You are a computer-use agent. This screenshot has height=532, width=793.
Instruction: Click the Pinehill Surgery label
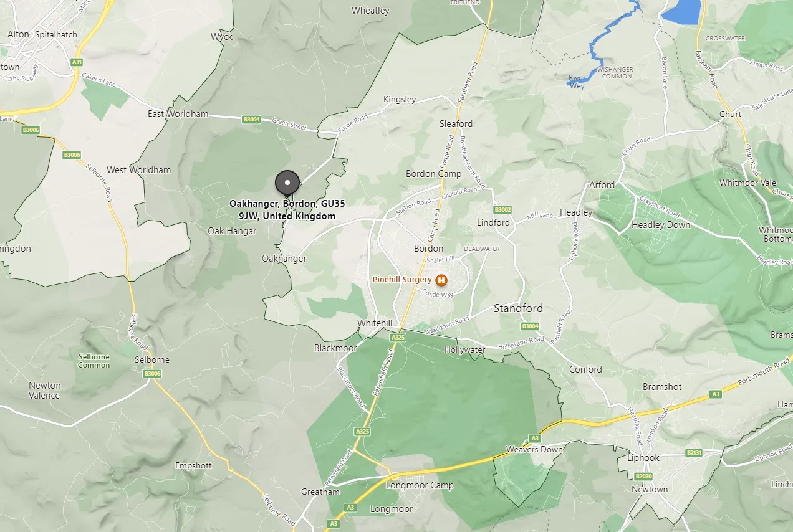tap(401, 280)
